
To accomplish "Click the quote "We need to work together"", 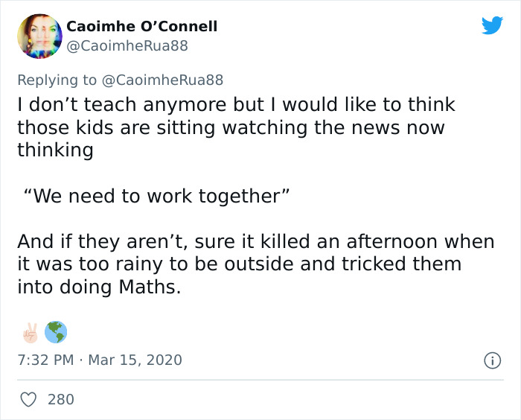I will pyautogui.click(x=155, y=197).
